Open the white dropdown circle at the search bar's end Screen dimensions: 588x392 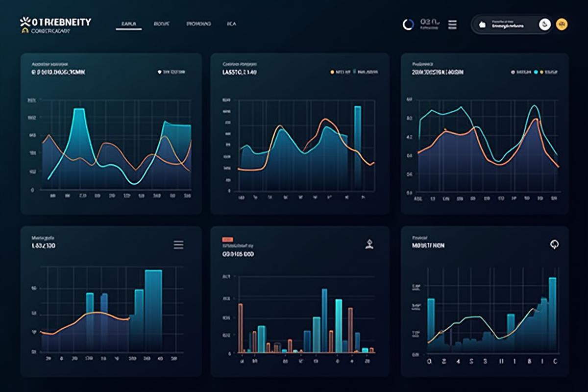[545, 24]
